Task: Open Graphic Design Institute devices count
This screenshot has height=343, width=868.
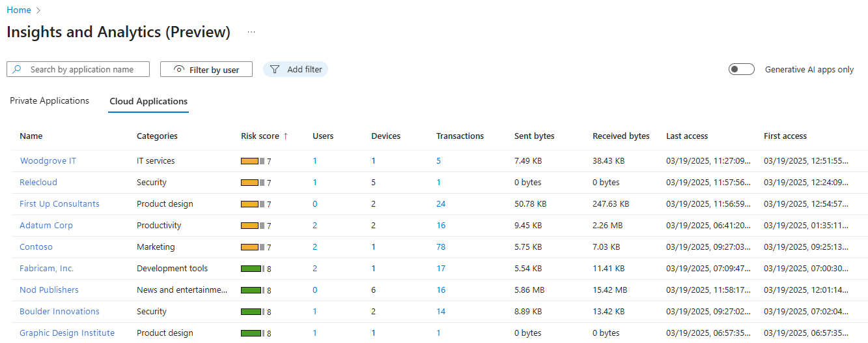Action: click(x=374, y=333)
